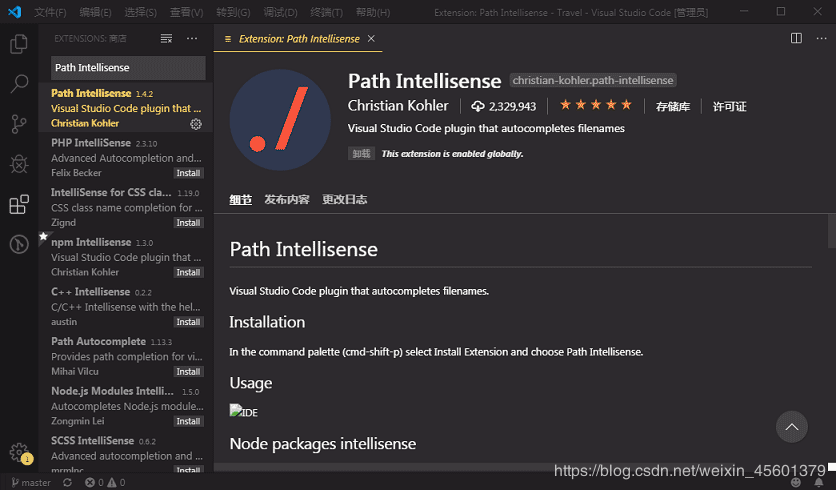
Task: Click the 存储库 repository link
Action: click(673, 106)
